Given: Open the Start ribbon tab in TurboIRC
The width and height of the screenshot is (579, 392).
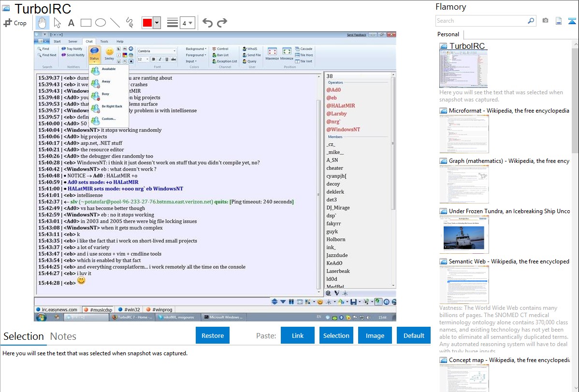Looking at the screenshot, I should pos(57,42).
